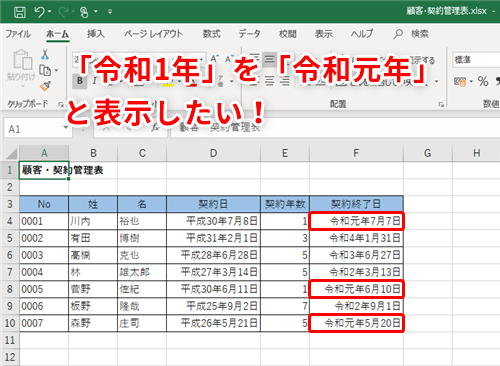Select cell 令和2年9月1日

(x=356, y=306)
